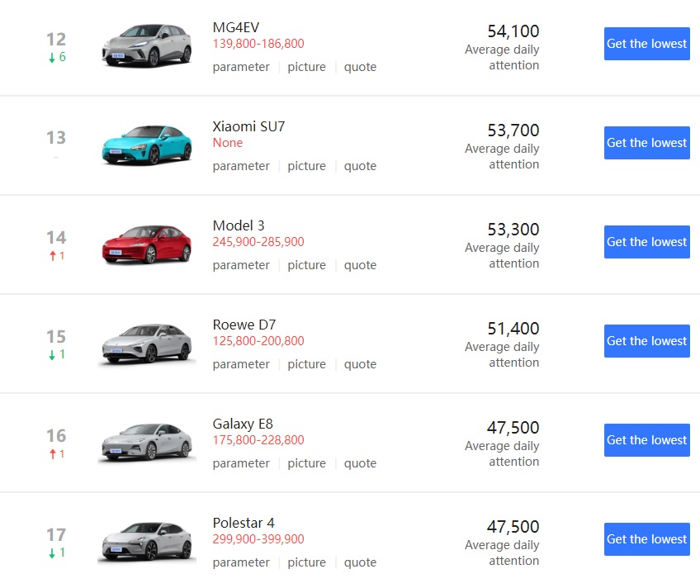View parameters of Xiaomi SU7
Viewport: 700px width, 588px height.
pos(241,166)
